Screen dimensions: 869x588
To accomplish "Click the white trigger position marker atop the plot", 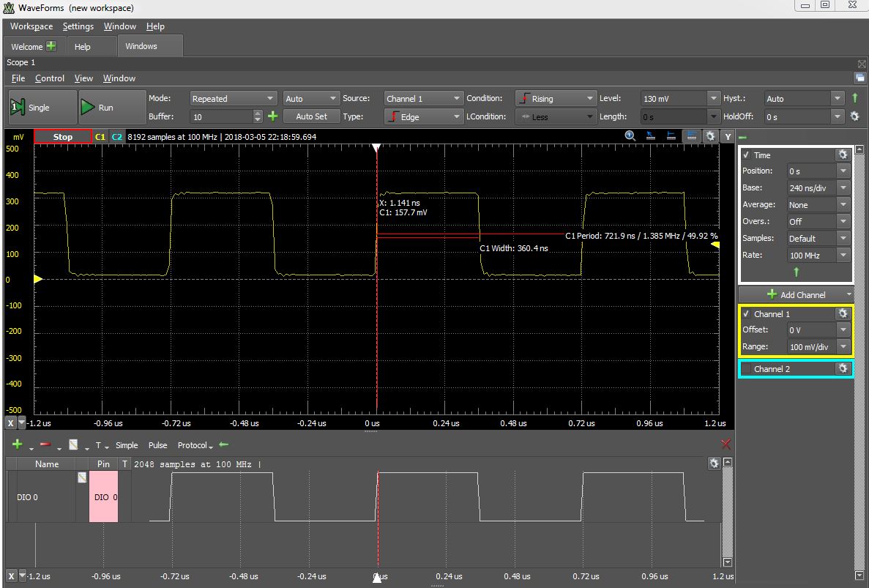I will [376, 147].
